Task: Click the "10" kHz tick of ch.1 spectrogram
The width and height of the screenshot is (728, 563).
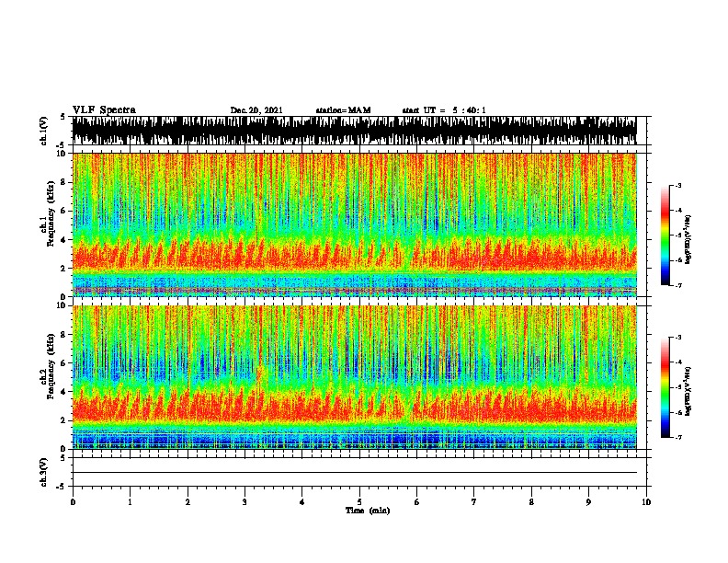Action: 63,154
